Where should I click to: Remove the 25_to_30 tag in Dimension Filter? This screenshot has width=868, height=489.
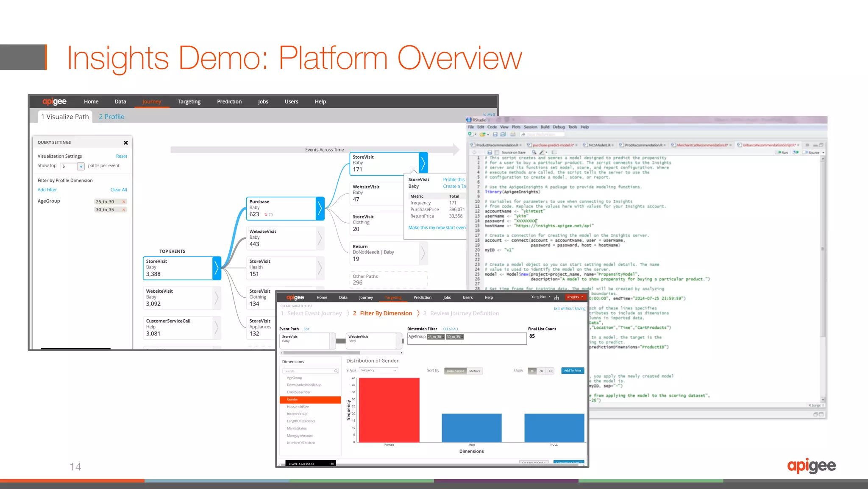[x=443, y=337]
